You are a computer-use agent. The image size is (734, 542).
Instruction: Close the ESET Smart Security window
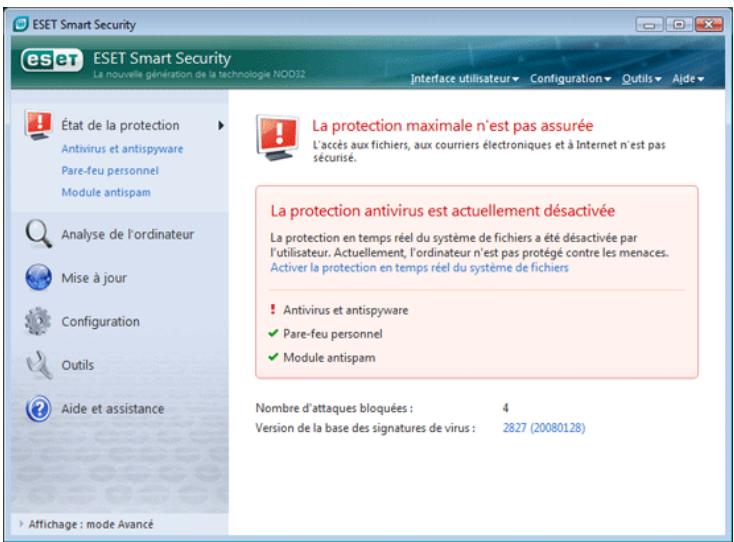pyautogui.click(x=709, y=24)
